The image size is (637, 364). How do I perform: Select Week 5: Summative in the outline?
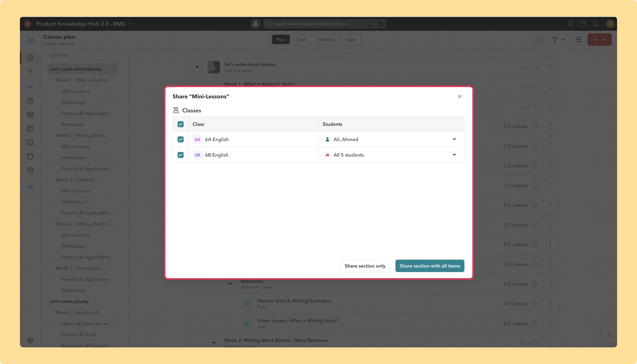80,268
